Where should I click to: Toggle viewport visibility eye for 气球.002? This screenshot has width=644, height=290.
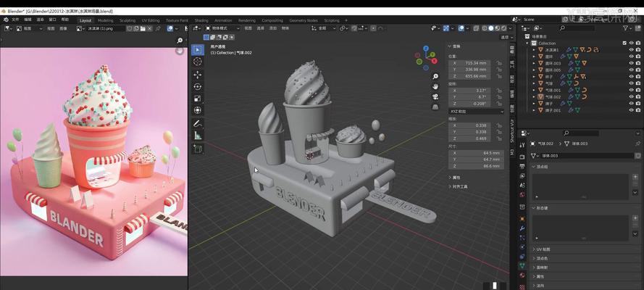pyautogui.click(x=632, y=97)
